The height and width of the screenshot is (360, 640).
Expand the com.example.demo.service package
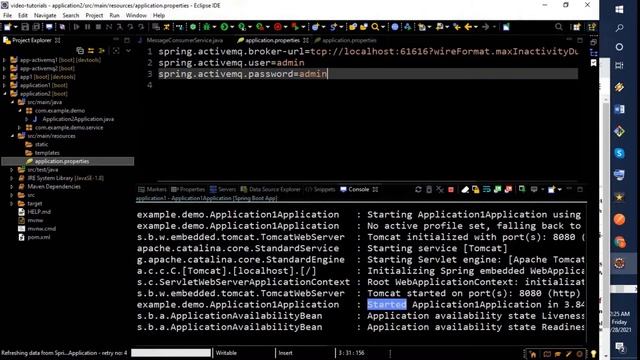point(20,127)
